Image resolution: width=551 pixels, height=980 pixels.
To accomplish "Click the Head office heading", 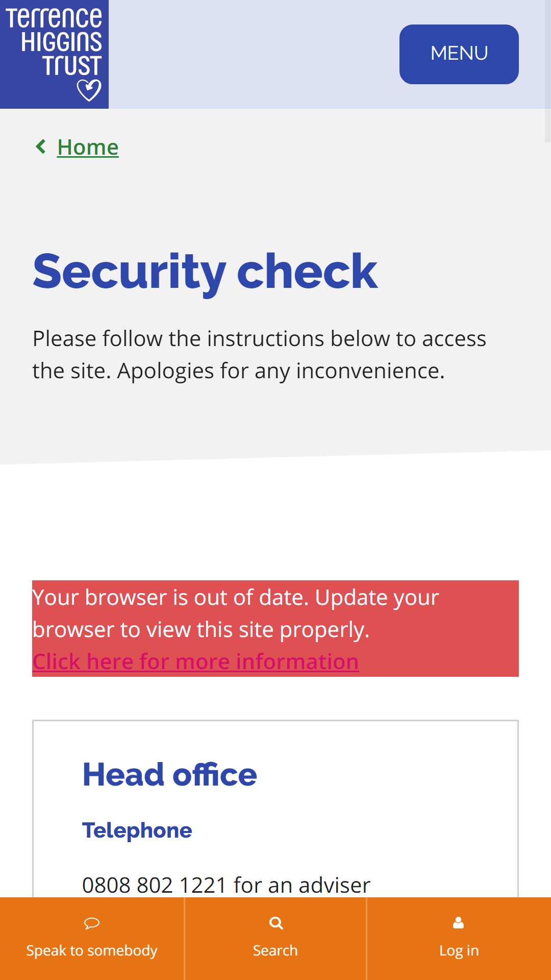I will [x=170, y=774].
